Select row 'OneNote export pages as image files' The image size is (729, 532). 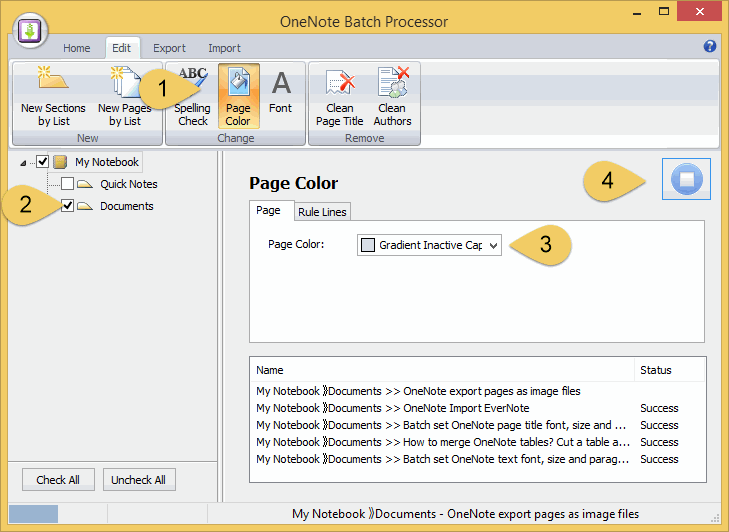(x=478, y=391)
